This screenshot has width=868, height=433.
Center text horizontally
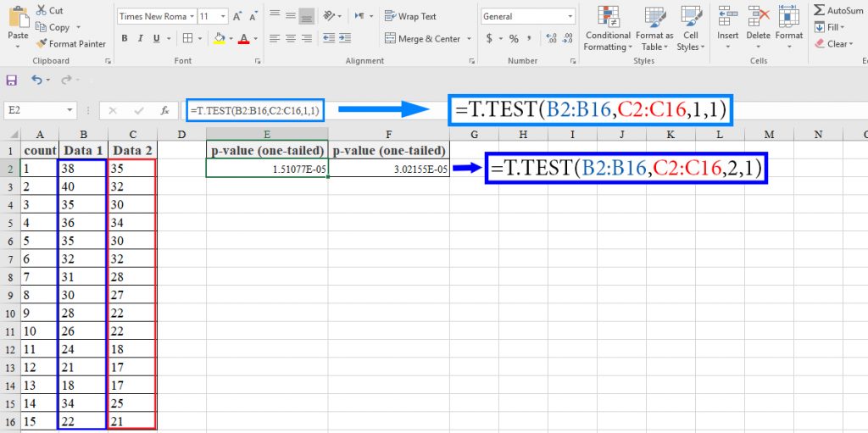point(291,39)
